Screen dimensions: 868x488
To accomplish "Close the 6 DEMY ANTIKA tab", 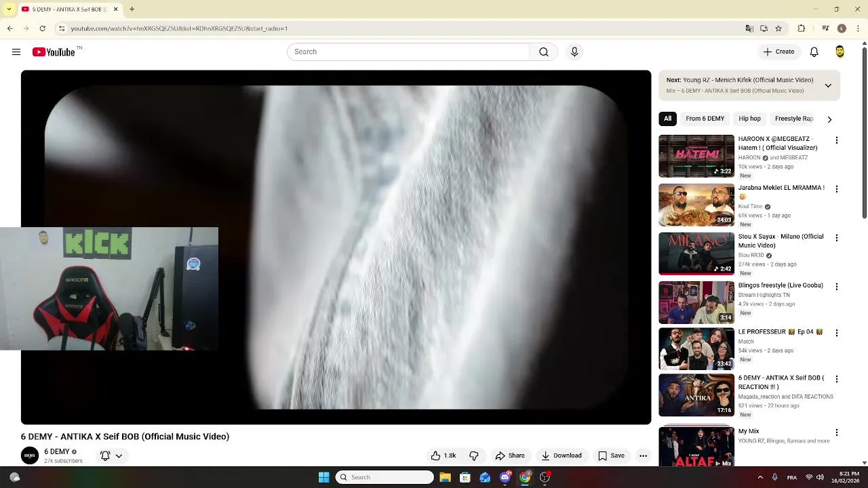I will (115, 9).
